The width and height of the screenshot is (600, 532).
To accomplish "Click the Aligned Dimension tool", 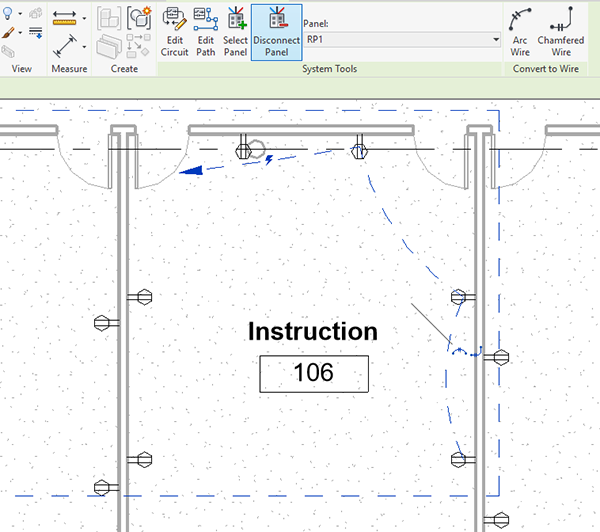I will [x=65, y=44].
